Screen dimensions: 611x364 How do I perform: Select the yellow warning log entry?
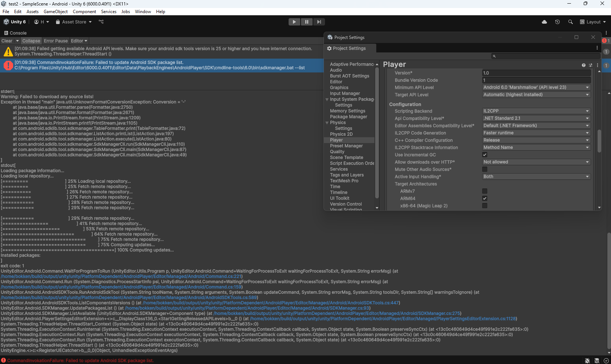162,51
